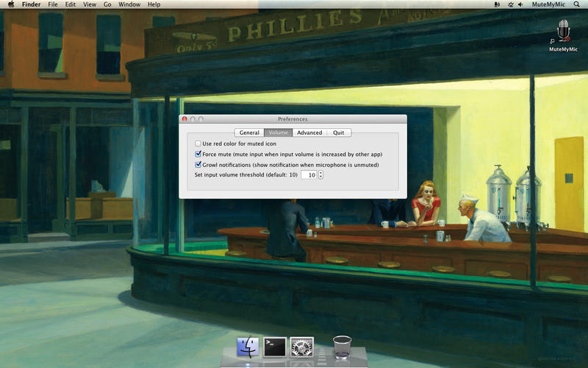
Task: Decrease threshold with stepper down arrow
Action: point(320,177)
